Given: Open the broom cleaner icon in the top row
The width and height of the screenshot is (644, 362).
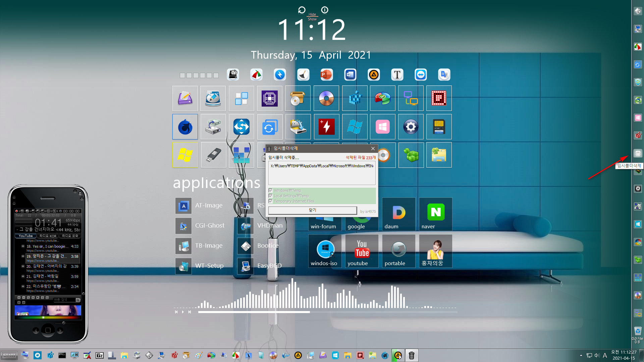Looking at the screenshot, I should tap(303, 75).
